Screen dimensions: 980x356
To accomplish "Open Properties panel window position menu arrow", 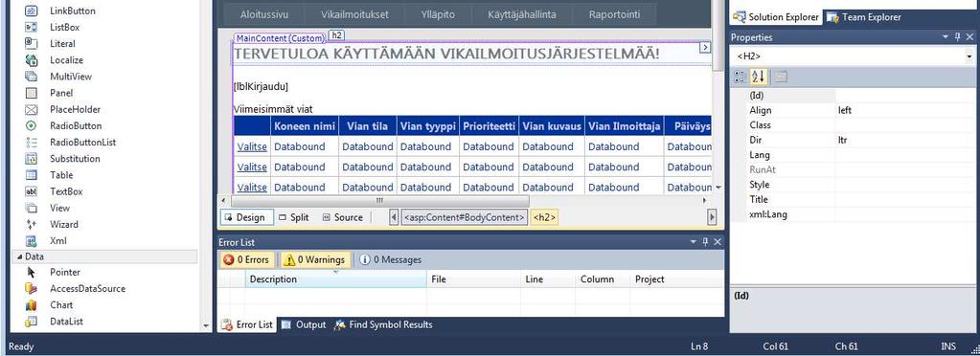I will point(946,37).
